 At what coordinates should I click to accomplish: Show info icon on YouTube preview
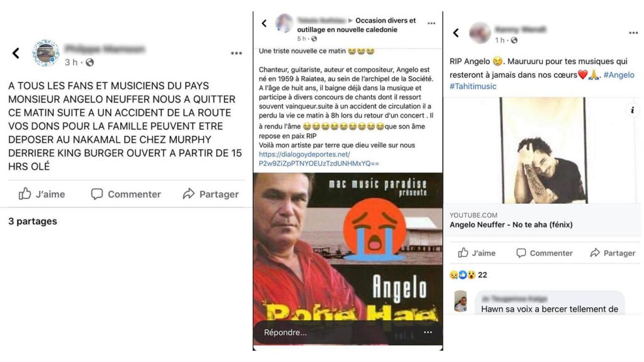click(x=633, y=110)
